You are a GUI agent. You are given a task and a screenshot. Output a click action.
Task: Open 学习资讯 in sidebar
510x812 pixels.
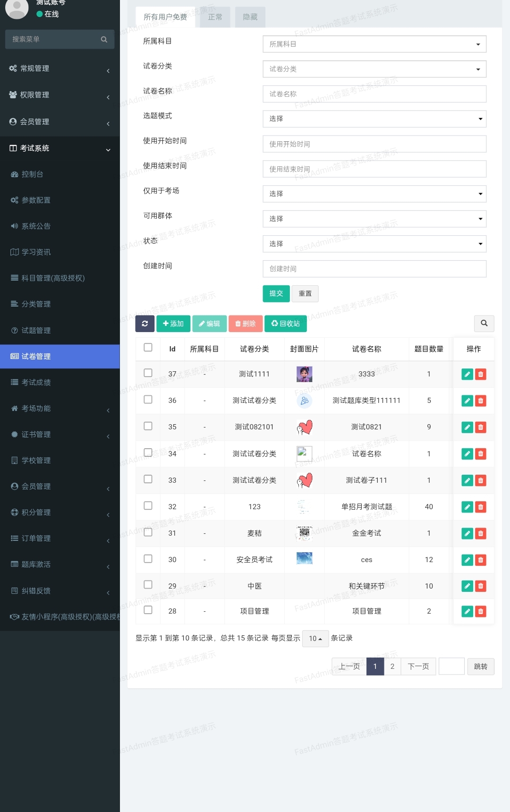pyautogui.click(x=59, y=252)
